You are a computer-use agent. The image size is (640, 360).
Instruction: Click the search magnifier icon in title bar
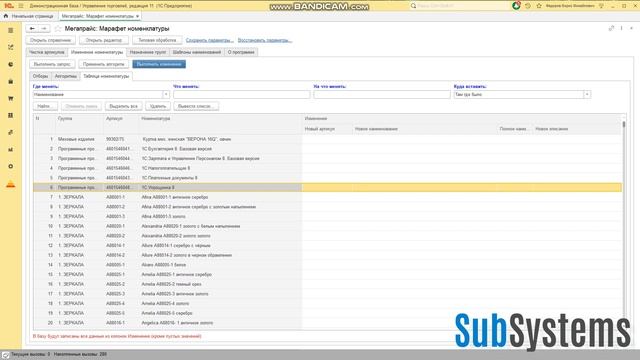413,6
